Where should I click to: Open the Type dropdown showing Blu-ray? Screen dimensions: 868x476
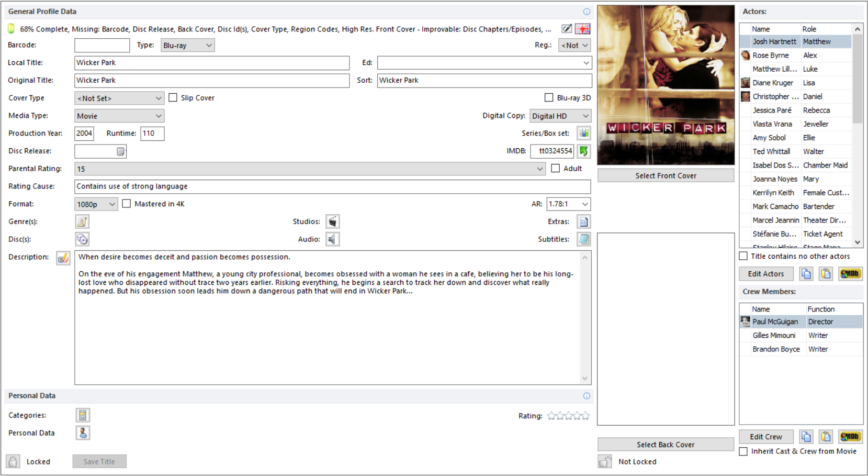click(187, 46)
